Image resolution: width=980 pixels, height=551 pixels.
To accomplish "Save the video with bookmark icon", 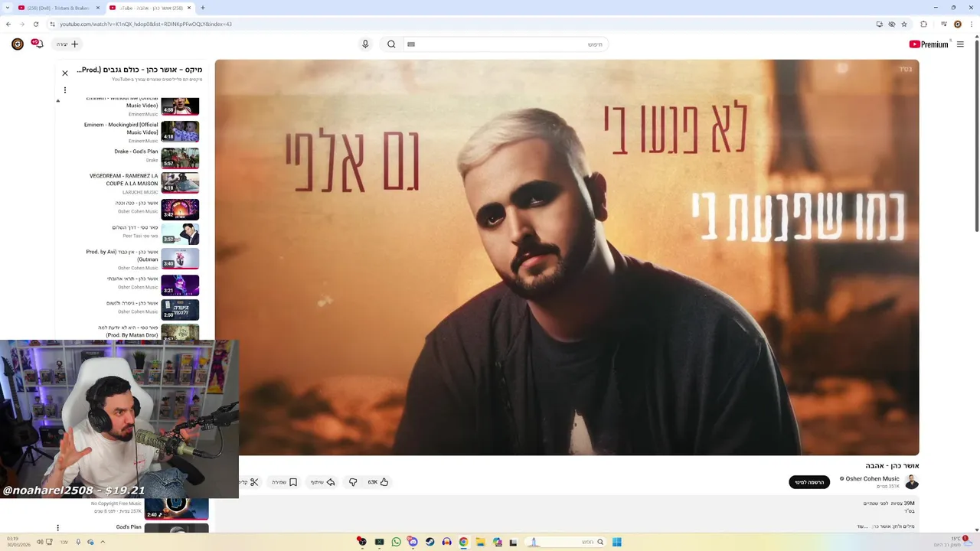I will [x=284, y=482].
